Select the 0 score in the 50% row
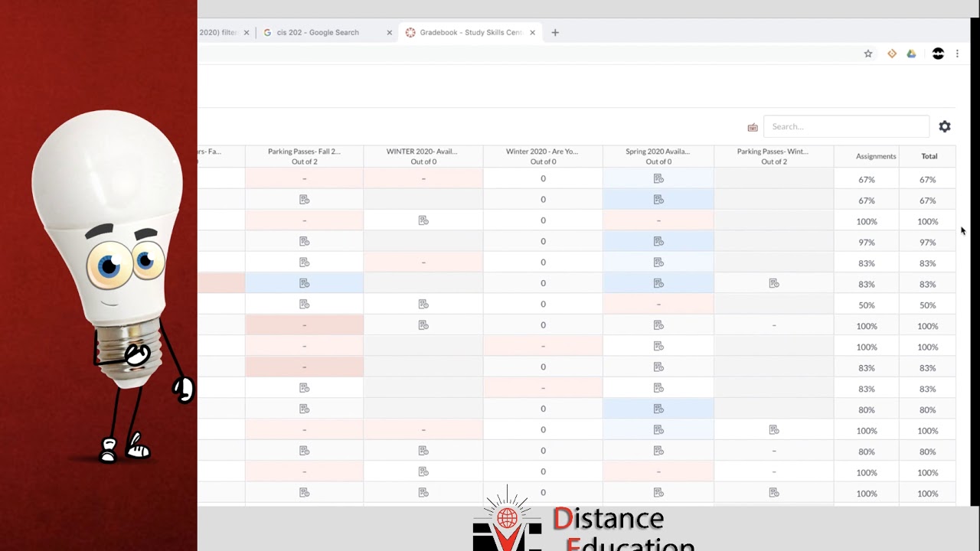The width and height of the screenshot is (980, 551). point(543,304)
